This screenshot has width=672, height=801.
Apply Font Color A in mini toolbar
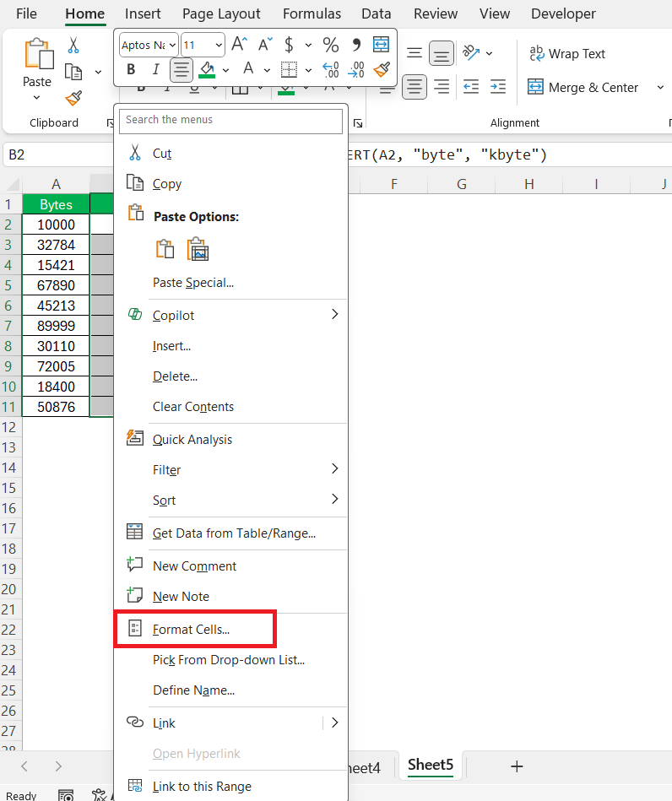(x=248, y=69)
